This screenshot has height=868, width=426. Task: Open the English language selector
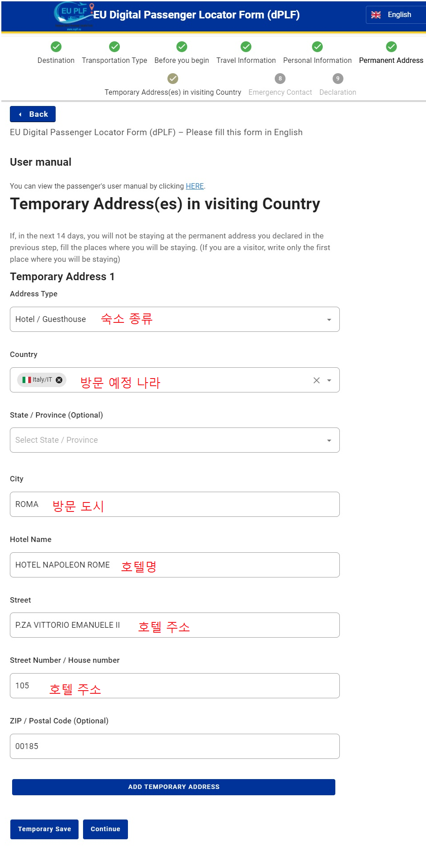point(395,15)
